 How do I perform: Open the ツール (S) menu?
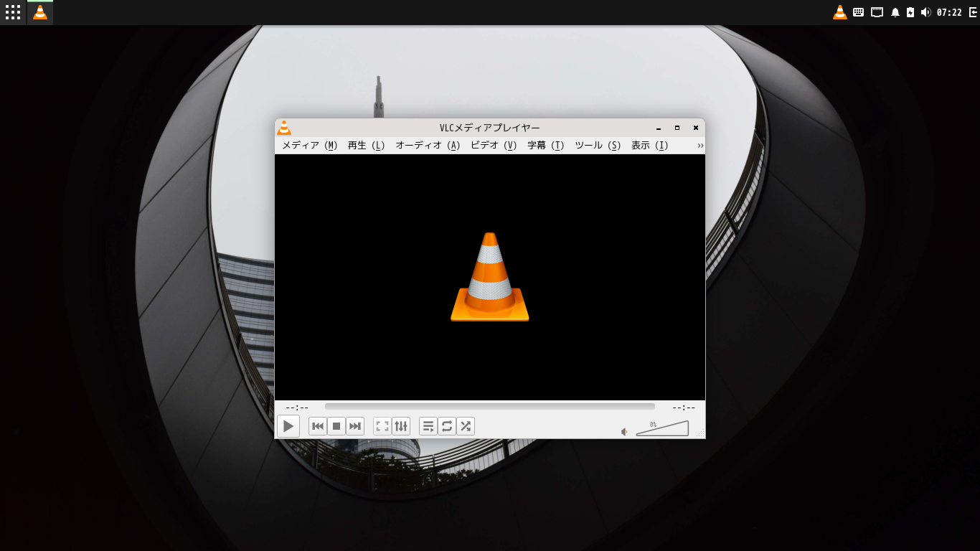point(598,145)
